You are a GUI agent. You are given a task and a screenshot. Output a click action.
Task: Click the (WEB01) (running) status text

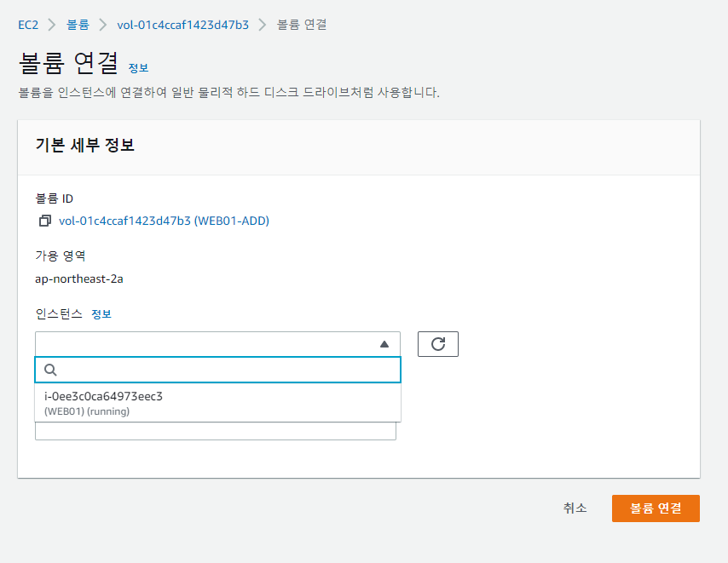[87, 411]
